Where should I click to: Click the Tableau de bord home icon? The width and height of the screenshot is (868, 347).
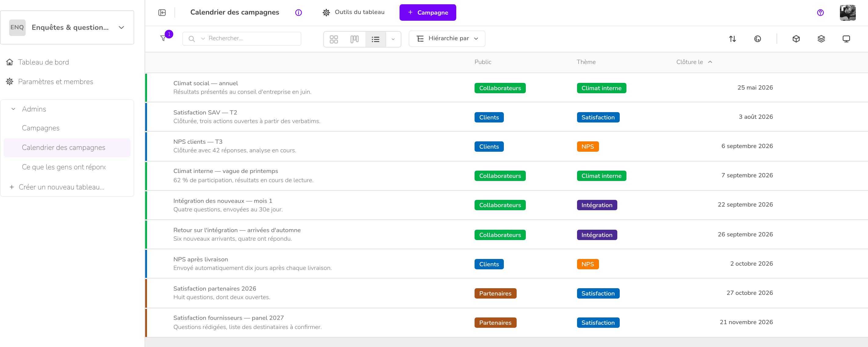(10, 62)
